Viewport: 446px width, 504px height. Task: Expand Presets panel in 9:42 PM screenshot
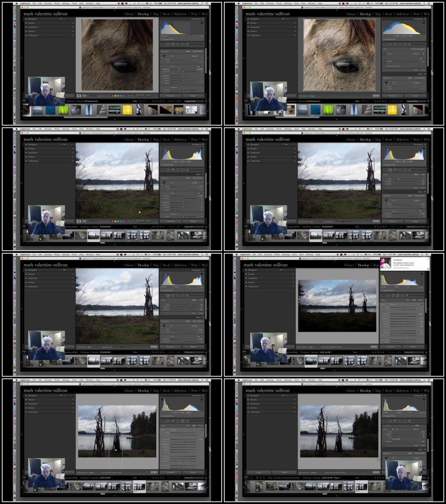[26, 23]
